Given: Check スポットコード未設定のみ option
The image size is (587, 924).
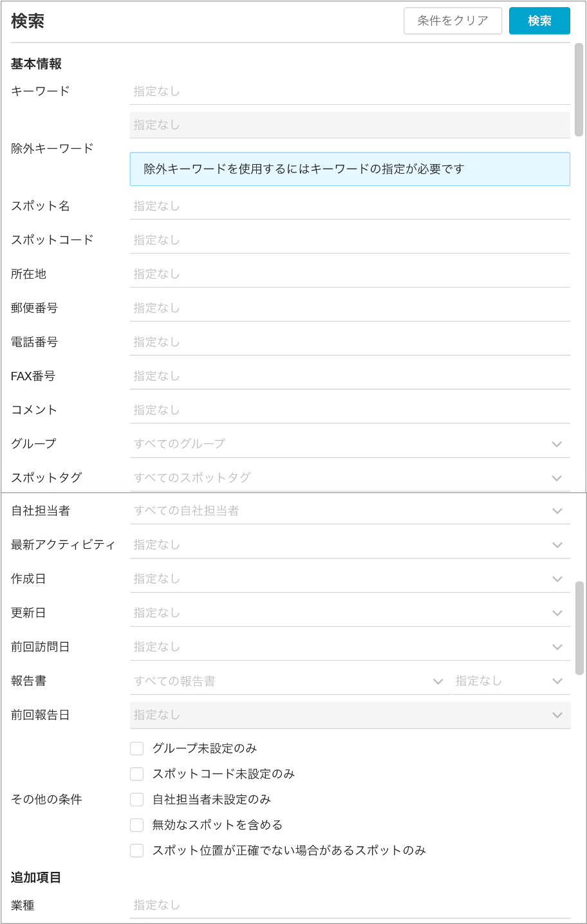Looking at the screenshot, I should [136, 774].
